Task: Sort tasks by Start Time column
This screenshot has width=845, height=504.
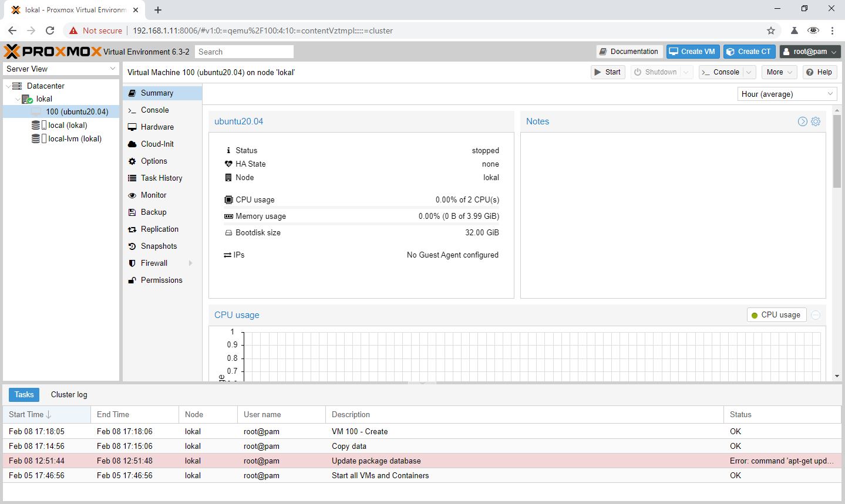Action: (x=46, y=414)
